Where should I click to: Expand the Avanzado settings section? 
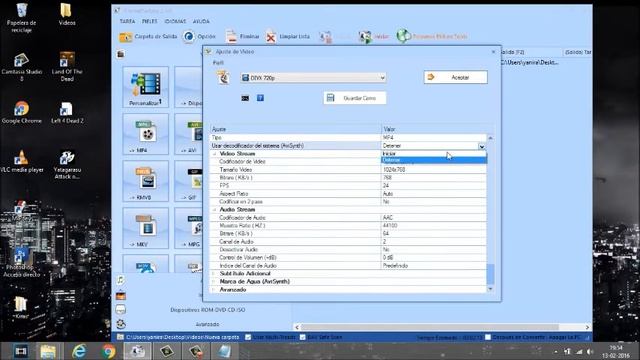pyautogui.click(x=213, y=289)
